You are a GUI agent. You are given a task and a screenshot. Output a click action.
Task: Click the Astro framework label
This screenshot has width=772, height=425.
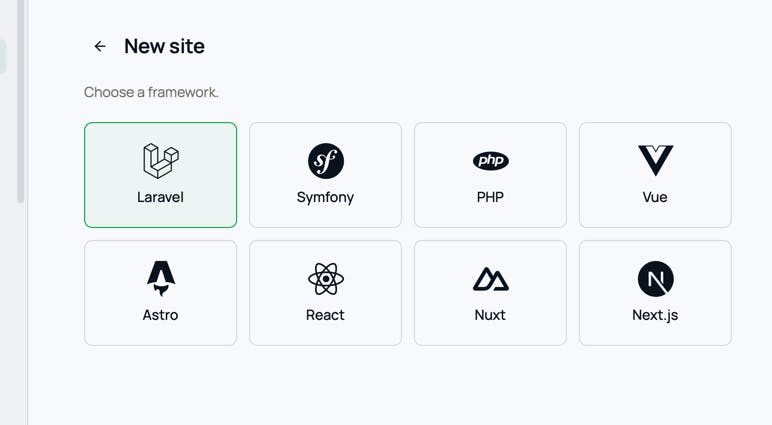click(x=161, y=315)
